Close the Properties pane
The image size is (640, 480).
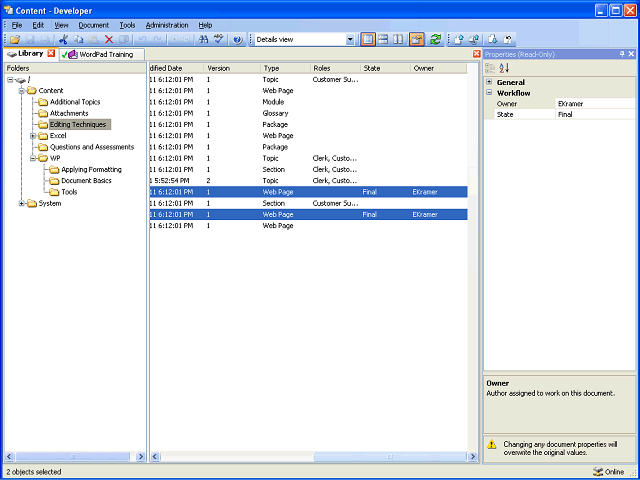coord(631,54)
